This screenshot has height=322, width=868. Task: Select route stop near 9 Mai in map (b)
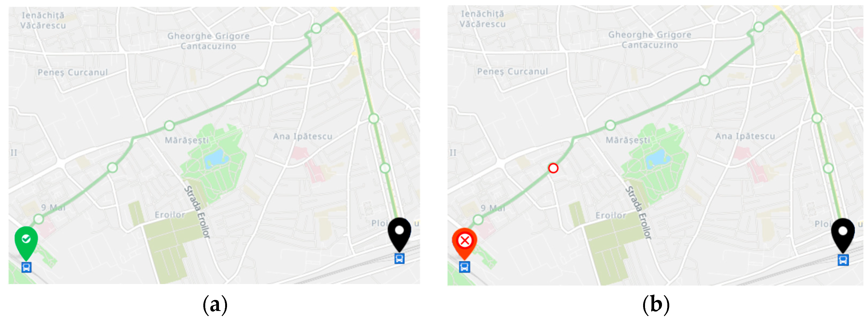pyautogui.click(x=478, y=220)
